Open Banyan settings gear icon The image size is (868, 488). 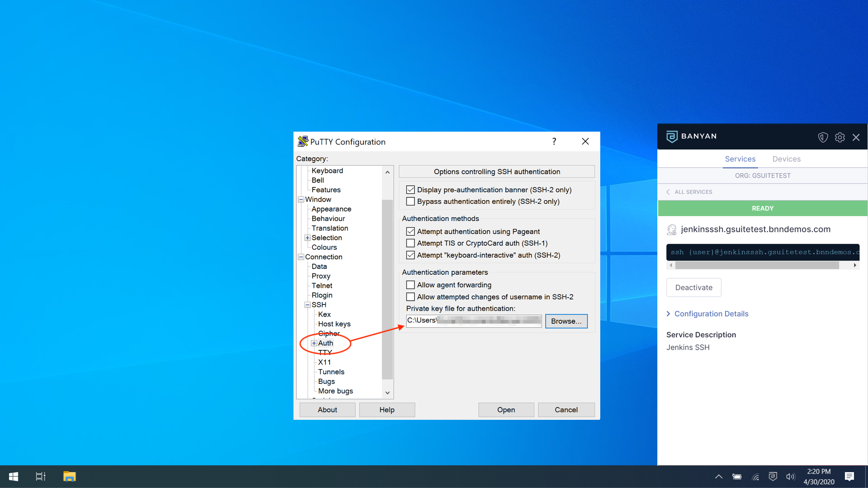point(840,137)
